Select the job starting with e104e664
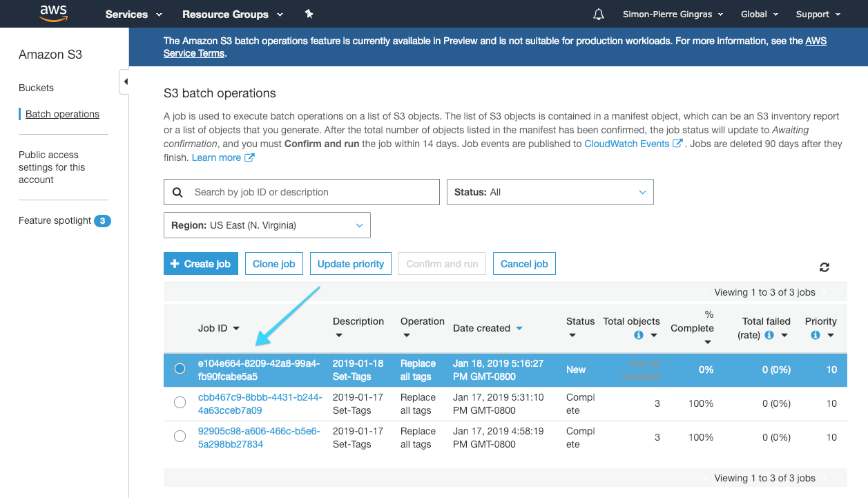The height and width of the screenshot is (498, 868). pos(180,368)
